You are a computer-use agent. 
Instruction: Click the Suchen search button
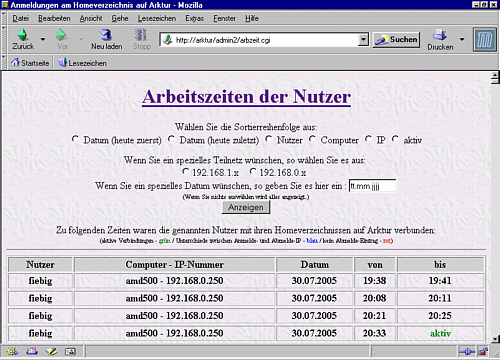396,40
